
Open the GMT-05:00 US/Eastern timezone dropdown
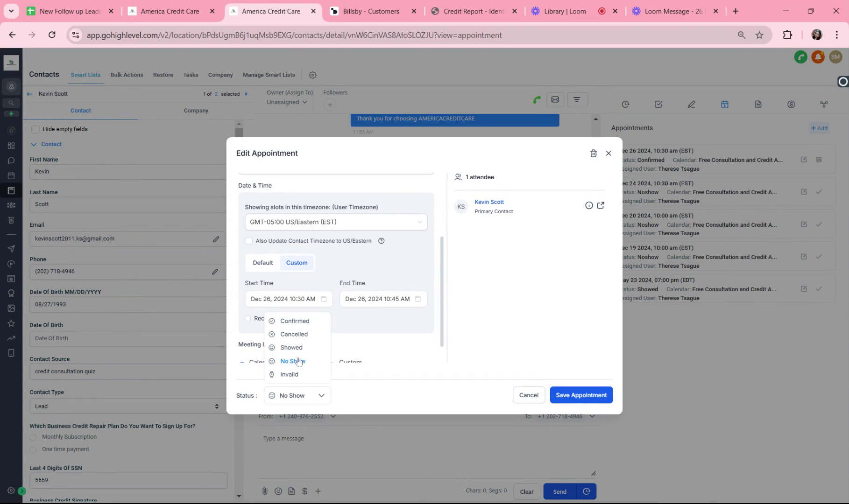pos(336,222)
